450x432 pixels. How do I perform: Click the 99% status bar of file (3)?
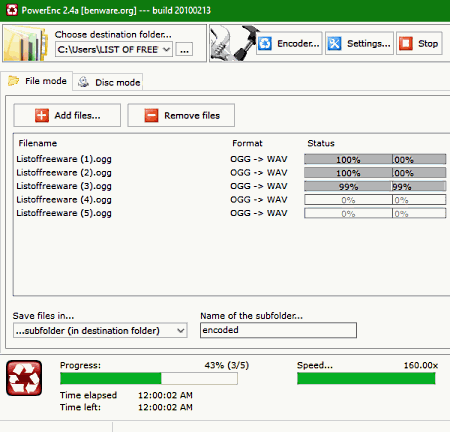pyautogui.click(x=375, y=186)
